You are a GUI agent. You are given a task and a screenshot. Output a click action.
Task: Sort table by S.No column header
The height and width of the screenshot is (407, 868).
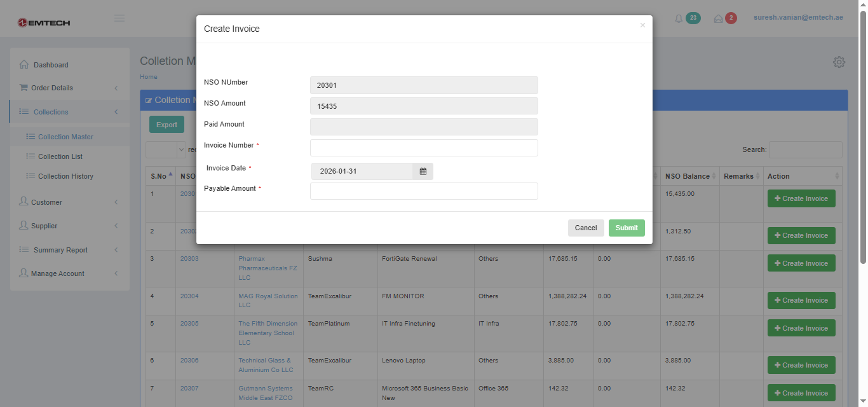click(160, 176)
